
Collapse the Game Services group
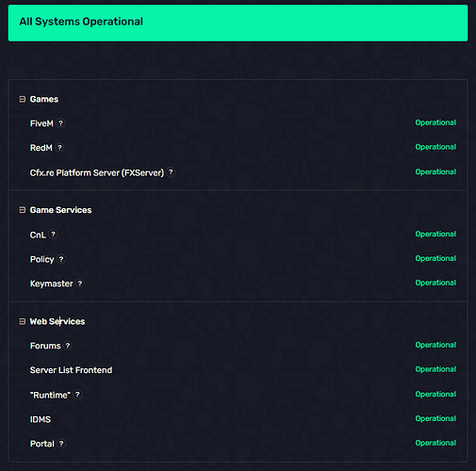point(23,210)
